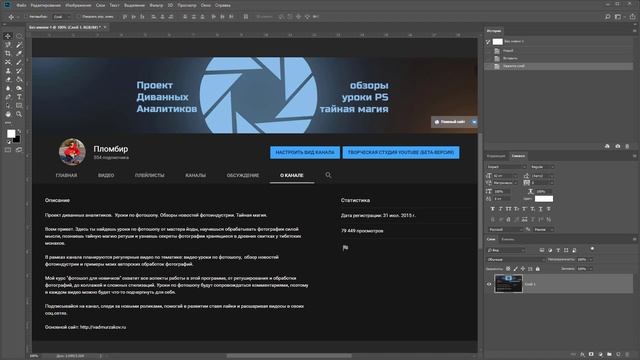Switch to the Каналы tab
Screen dimensions: 640x360
tap(508, 239)
